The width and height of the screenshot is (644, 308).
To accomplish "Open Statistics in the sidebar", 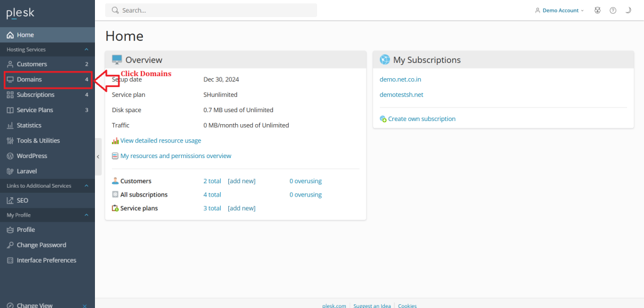I will point(47,125).
